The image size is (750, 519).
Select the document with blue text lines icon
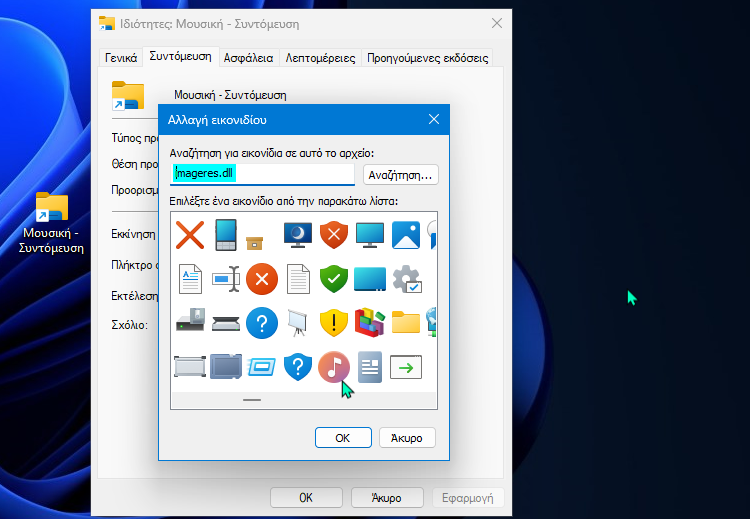tap(190, 278)
